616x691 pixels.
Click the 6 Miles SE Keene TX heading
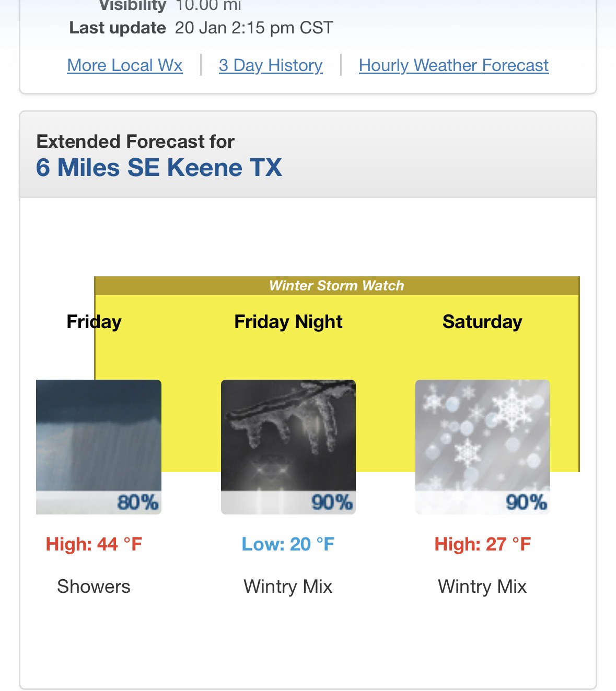pyautogui.click(x=159, y=168)
